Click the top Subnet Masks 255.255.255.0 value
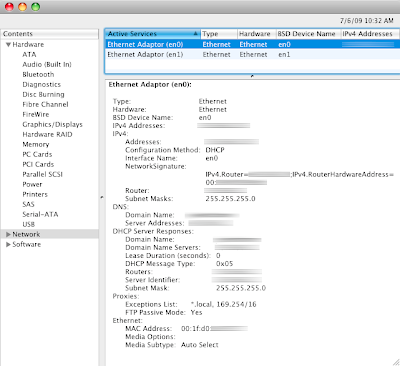The image size is (400, 366). pos(230,199)
